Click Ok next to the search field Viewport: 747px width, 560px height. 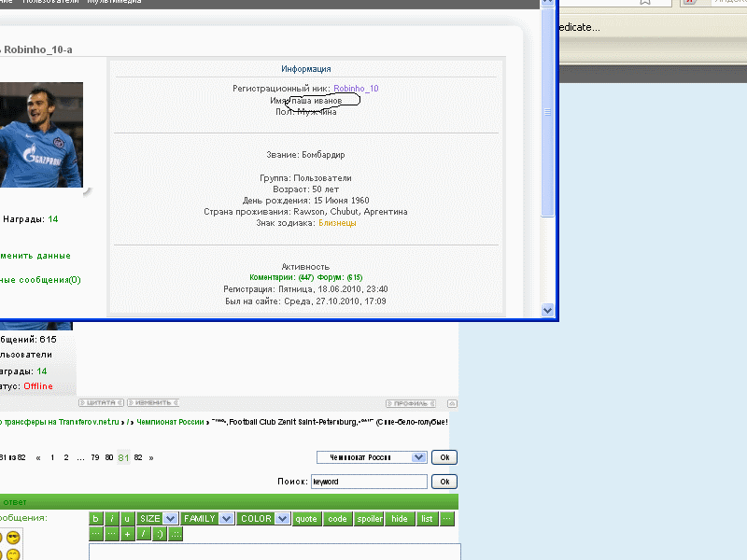(444, 482)
